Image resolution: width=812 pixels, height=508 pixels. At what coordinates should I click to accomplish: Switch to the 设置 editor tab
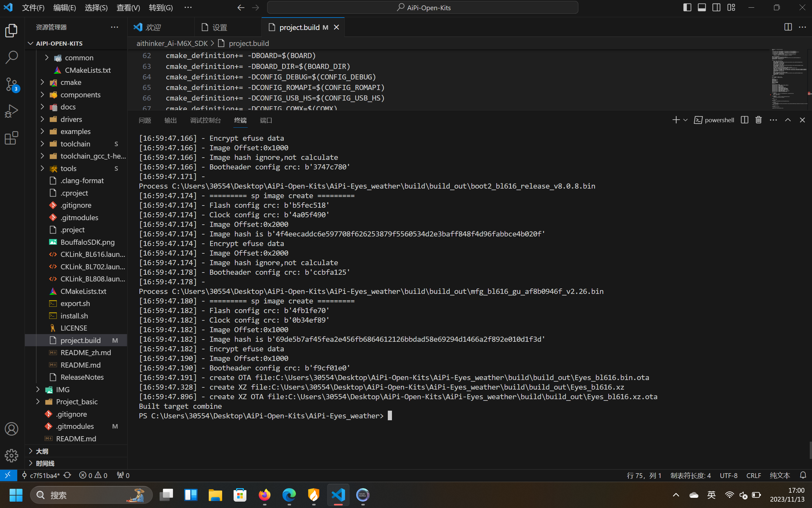click(228, 27)
